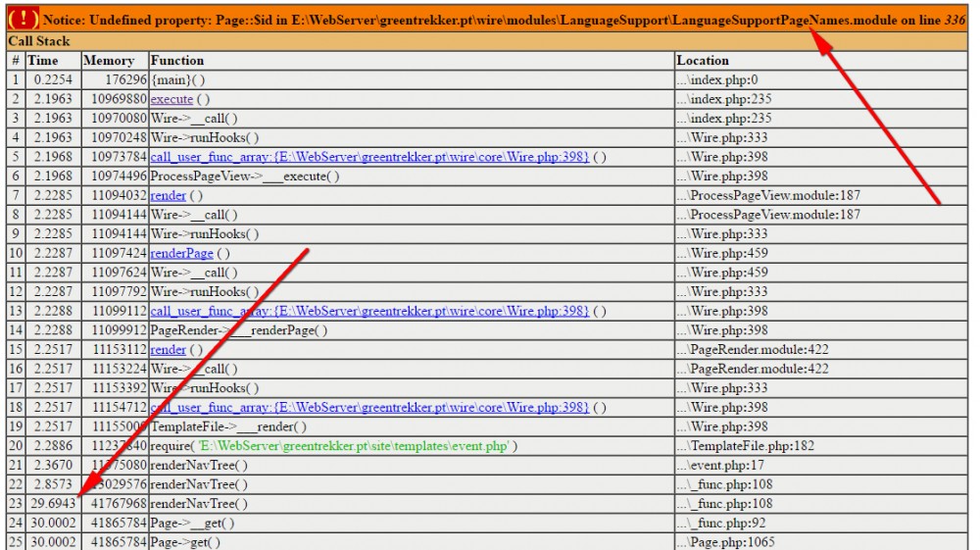The width and height of the screenshot is (980, 550).
Task: Open the render link in row 7
Action: [x=168, y=195]
